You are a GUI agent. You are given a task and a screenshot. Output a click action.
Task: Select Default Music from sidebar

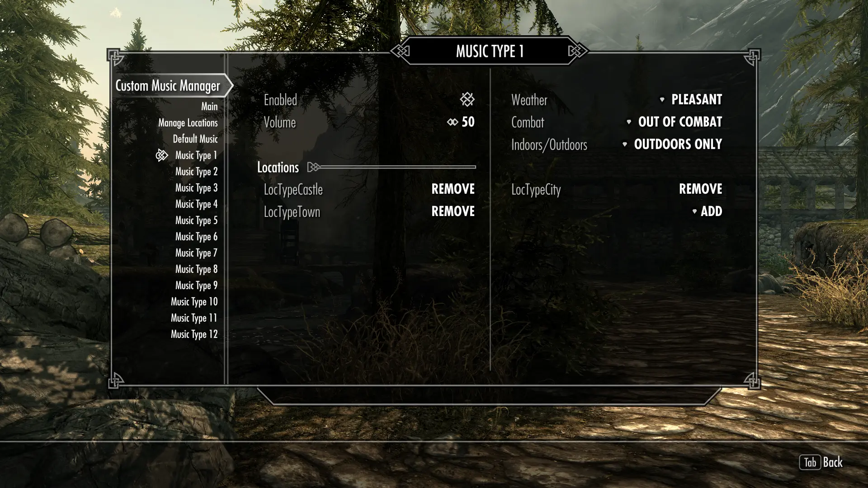(x=195, y=139)
